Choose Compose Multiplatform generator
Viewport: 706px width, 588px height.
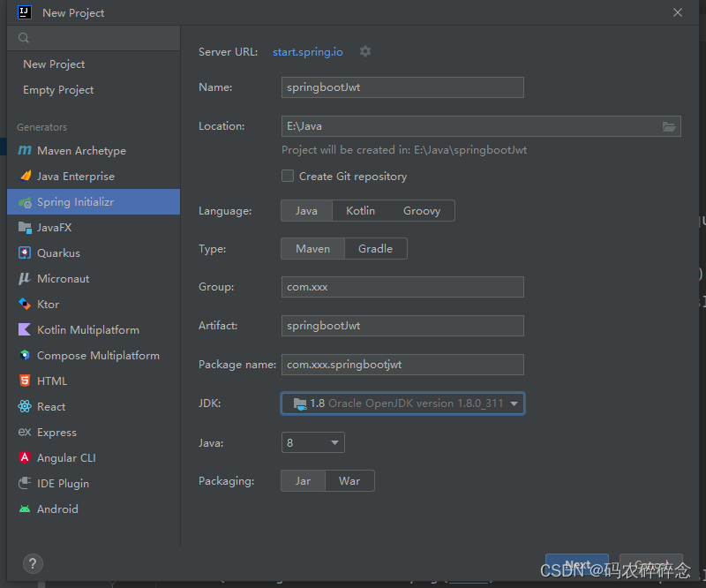pos(94,356)
